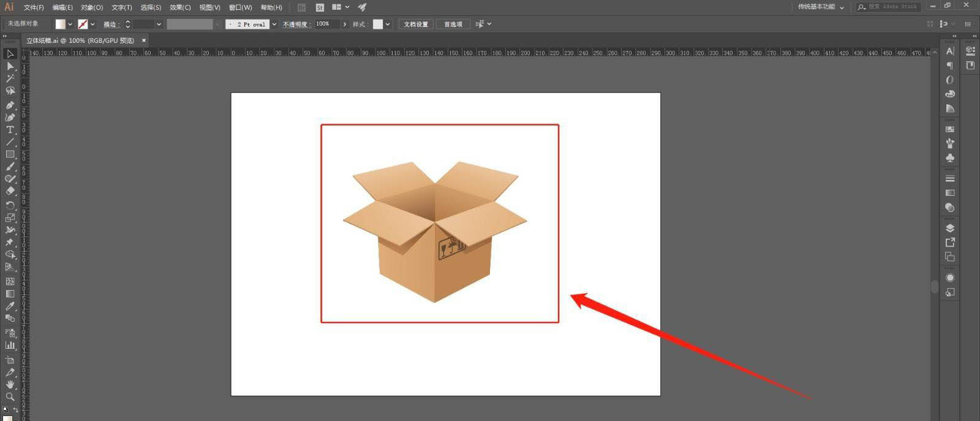Open the Color palette panel
The width and height of the screenshot is (980, 421).
point(950,94)
